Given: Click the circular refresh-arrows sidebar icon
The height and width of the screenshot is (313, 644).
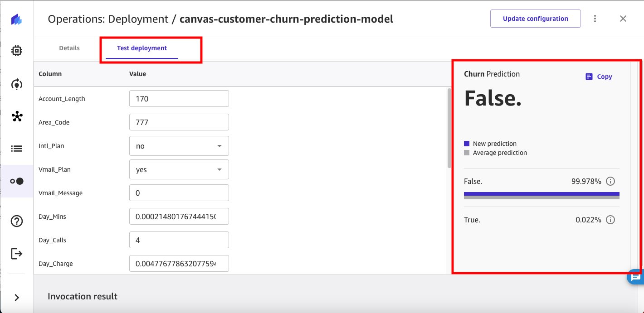Looking at the screenshot, I should [x=17, y=84].
